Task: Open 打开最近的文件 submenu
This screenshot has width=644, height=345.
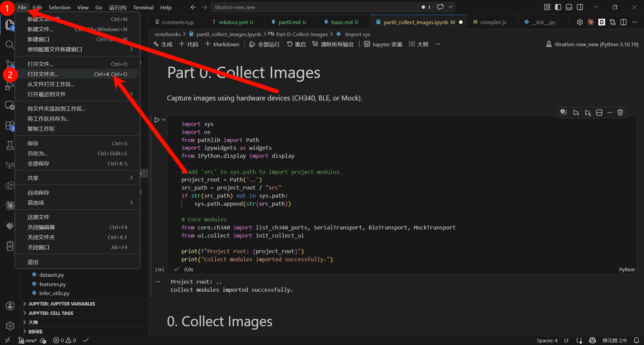Action: pyautogui.click(x=77, y=94)
